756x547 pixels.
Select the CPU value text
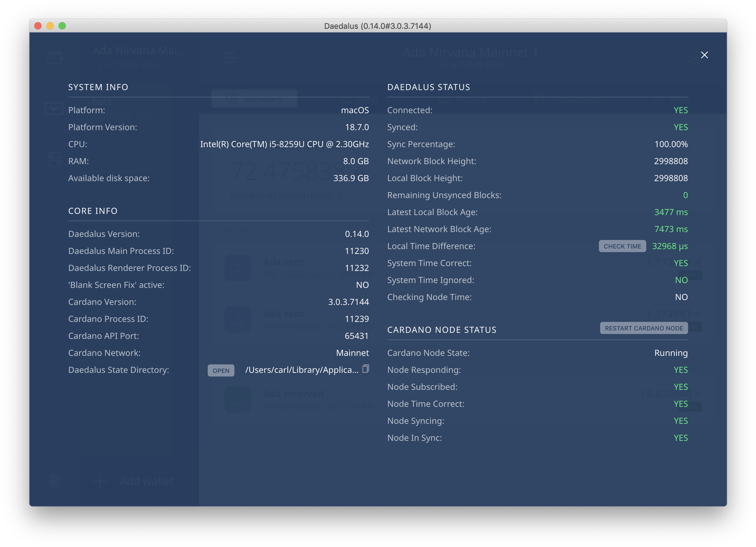284,144
